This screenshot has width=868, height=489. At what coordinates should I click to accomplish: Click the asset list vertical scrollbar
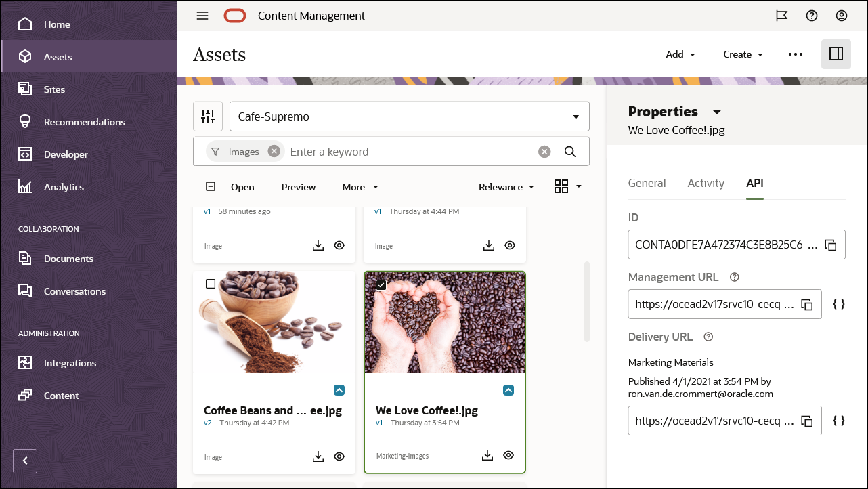point(586,302)
